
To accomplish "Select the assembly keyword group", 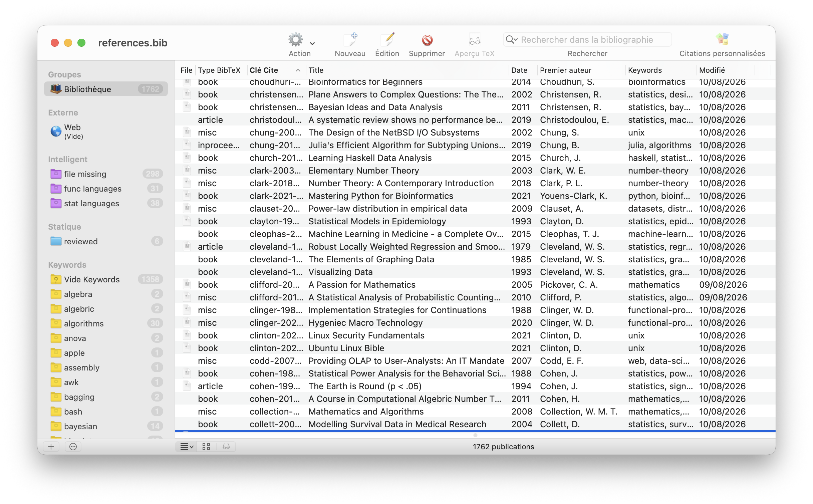I will coord(106,367).
